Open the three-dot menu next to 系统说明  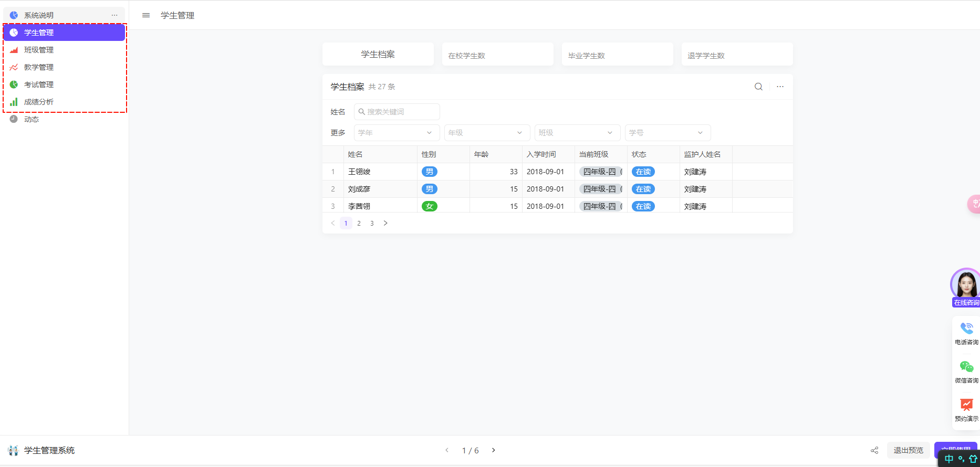[x=114, y=15]
